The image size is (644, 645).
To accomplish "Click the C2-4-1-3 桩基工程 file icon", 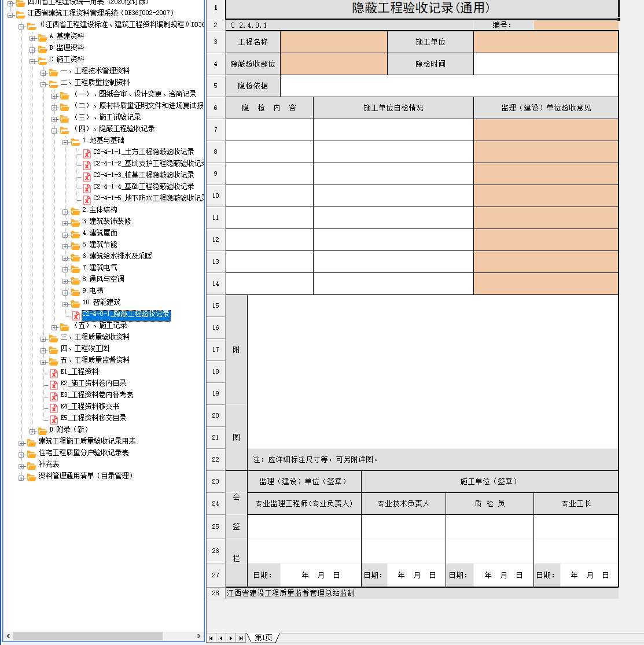I will click(x=87, y=176).
